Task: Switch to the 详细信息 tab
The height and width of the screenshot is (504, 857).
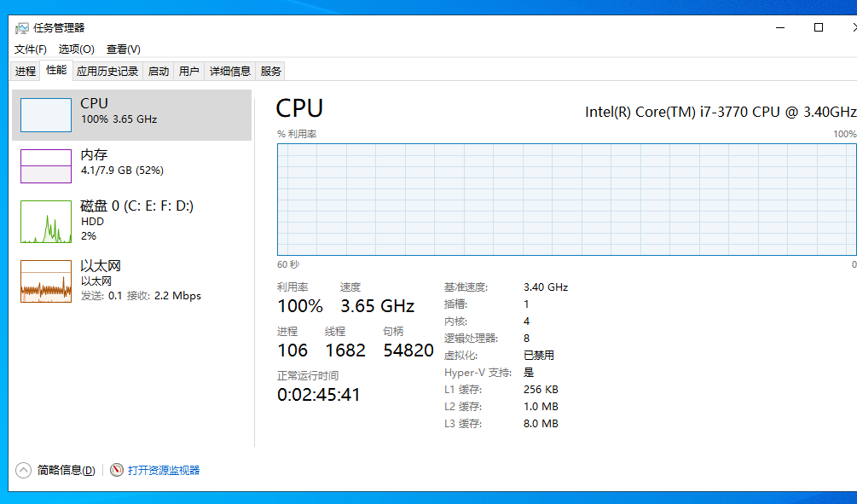Action: tap(230, 72)
